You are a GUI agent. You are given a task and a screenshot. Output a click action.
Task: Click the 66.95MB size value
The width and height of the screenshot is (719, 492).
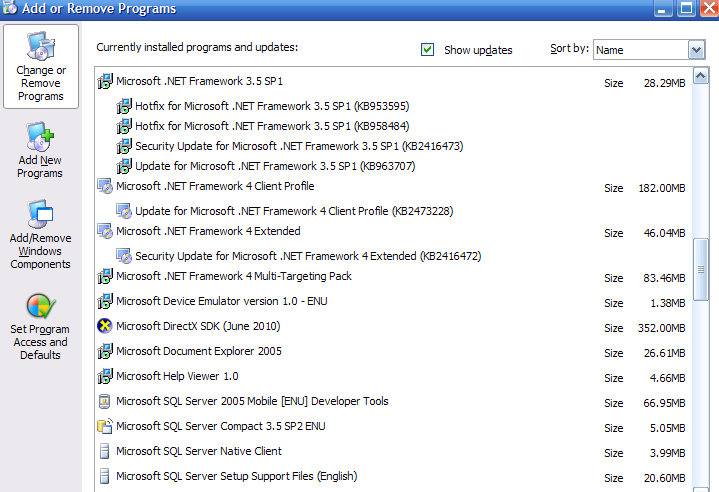pos(664,403)
